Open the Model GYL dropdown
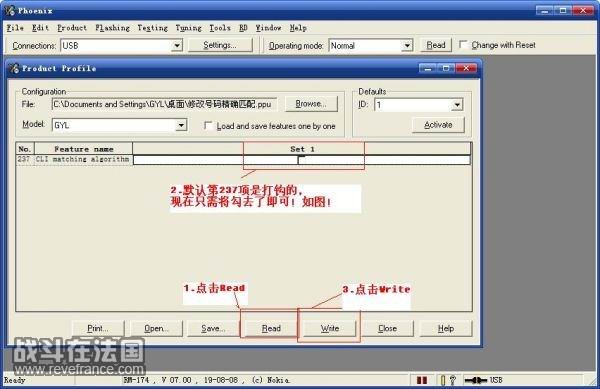The image size is (600, 389). pos(181,125)
